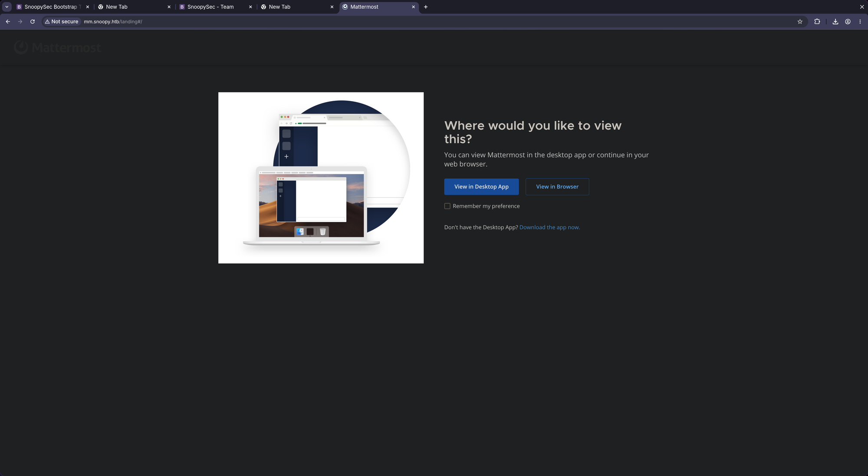The width and height of the screenshot is (868, 476).
Task: Open the browser profile icon
Action: [x=848, y=22]
